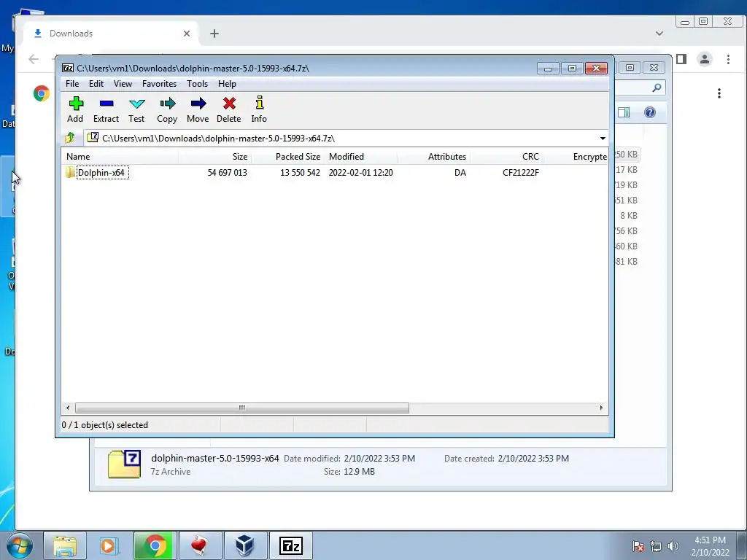Image resolution: width=747 pixels, height=560 pixels.
Task: Switch to Chrome on the taskbar
Action: point(155,545)
